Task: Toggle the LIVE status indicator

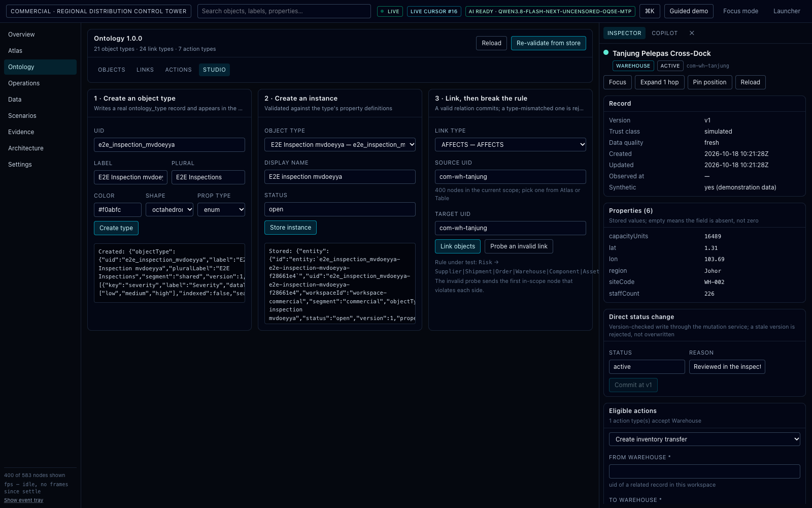Action: coord(390,11)
